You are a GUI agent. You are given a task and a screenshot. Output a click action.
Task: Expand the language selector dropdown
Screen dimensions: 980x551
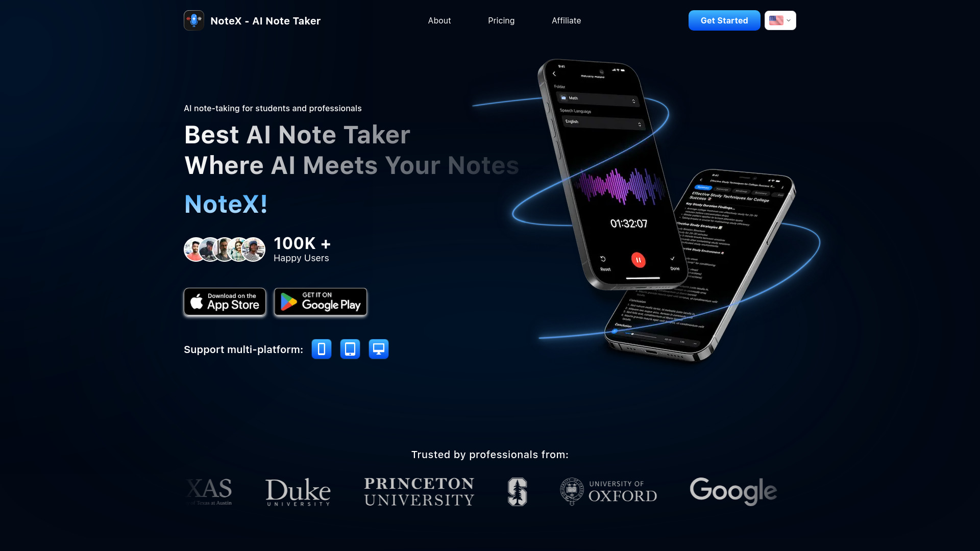(780, 20)
